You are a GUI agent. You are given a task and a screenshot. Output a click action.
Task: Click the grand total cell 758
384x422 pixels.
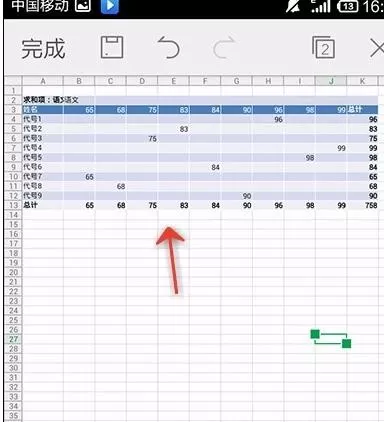tap(362, 205)
